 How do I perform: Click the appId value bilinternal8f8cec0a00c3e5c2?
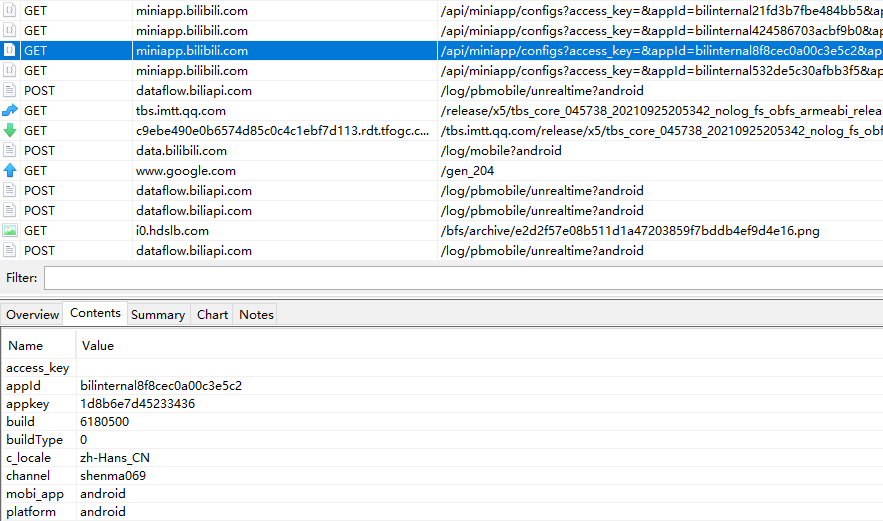161,386
